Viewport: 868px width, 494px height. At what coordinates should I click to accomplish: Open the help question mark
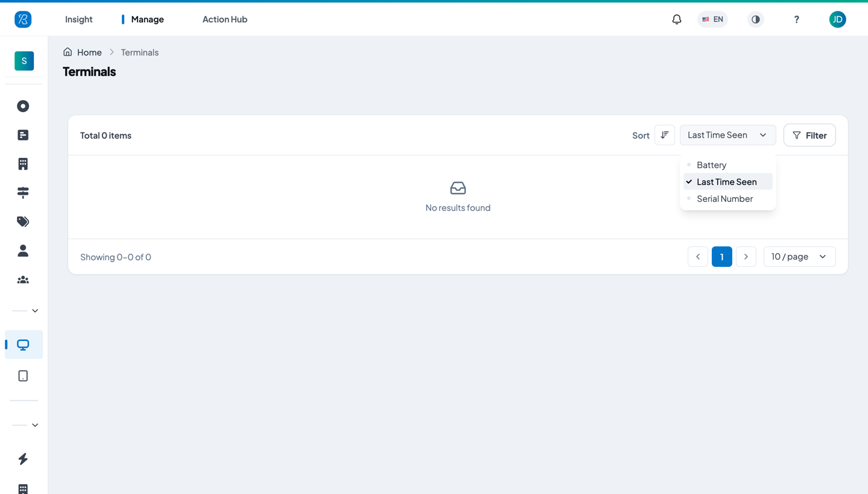(x=796, y=19)
